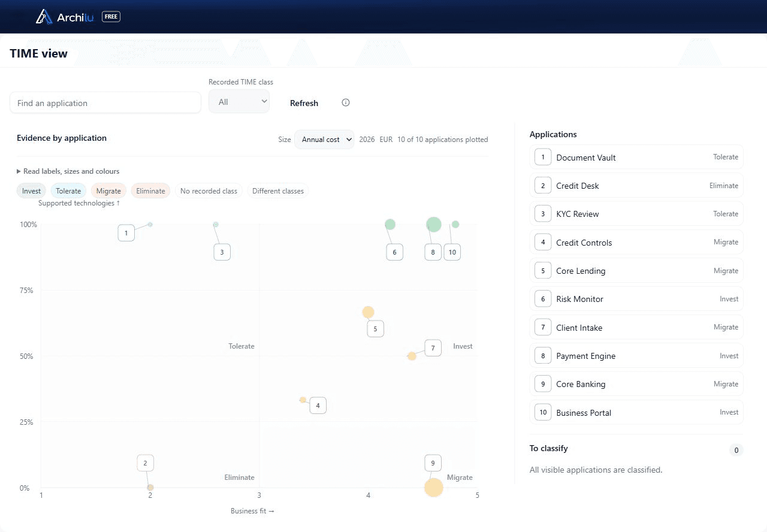This screenshot has width=767, height=532.
Task: Toggle the Eliminate legend chip
Action: tap(150, 191)
